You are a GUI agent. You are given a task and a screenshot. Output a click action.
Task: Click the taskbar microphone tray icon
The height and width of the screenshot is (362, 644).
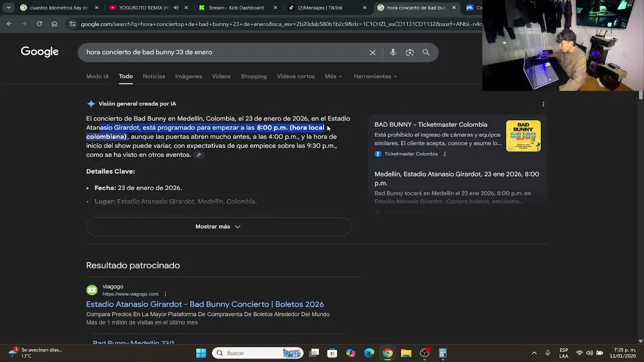548,353
